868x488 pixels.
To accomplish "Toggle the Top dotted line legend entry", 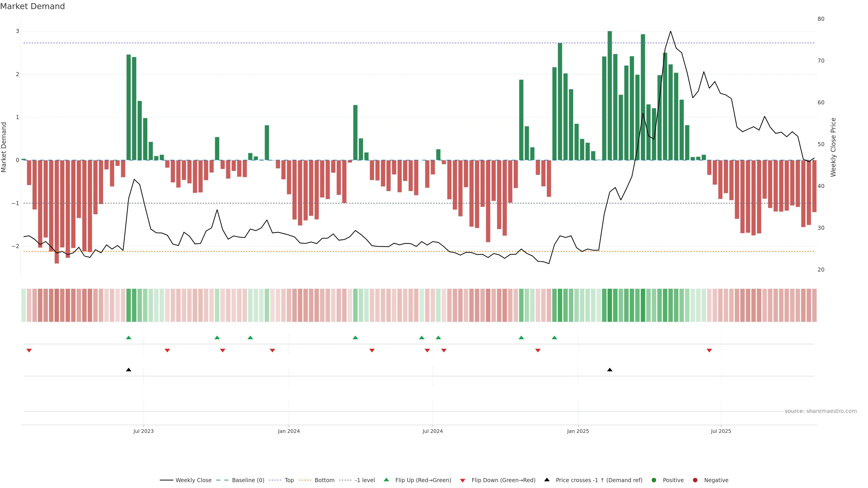I will [289, 480].
